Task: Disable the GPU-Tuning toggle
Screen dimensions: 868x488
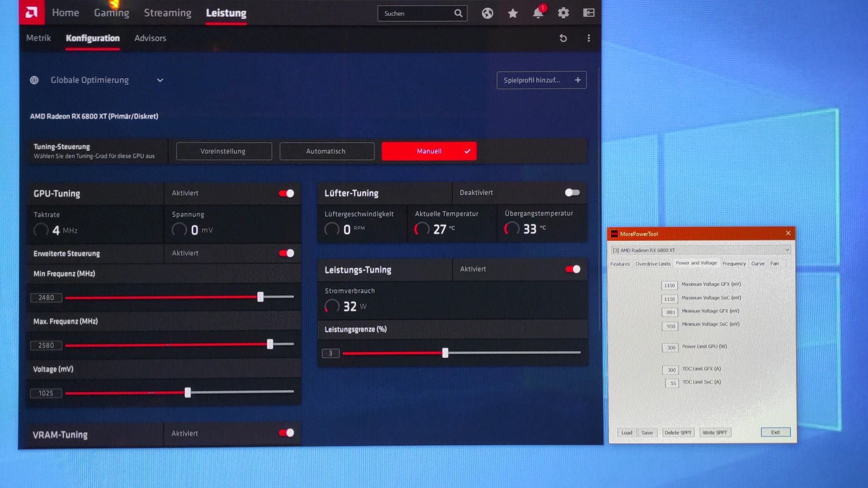Action: pyautogui.click(x=286, y=193)
